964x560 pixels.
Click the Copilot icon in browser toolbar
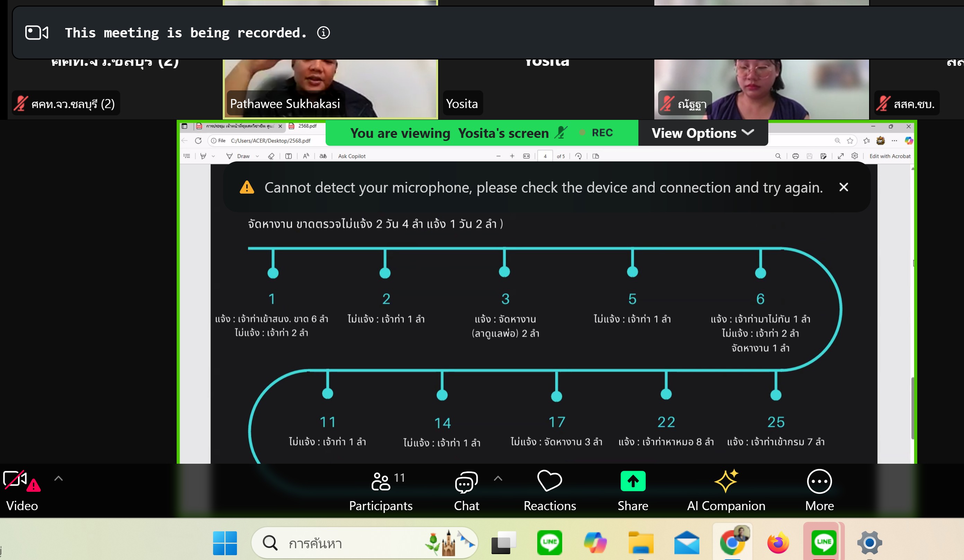(x=909, y=140)
